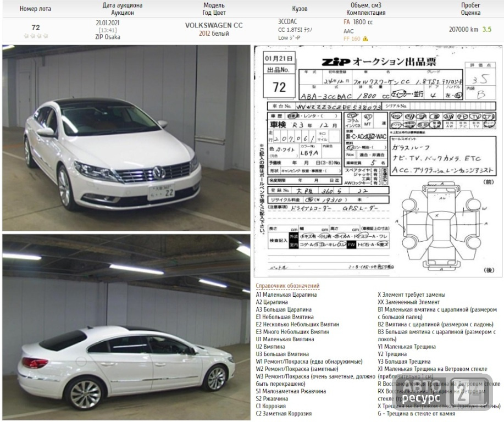Viewport: 504px width, 422px height.
Task: Click the rating stars under lot 72
Action: pos(36,36)
